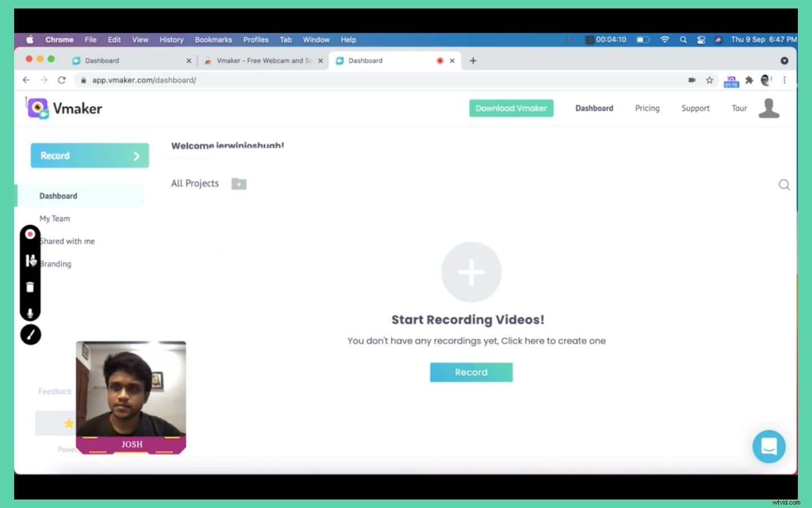
Task: Open the Chrome extensions puzzle icon
Action: point(749,80)
